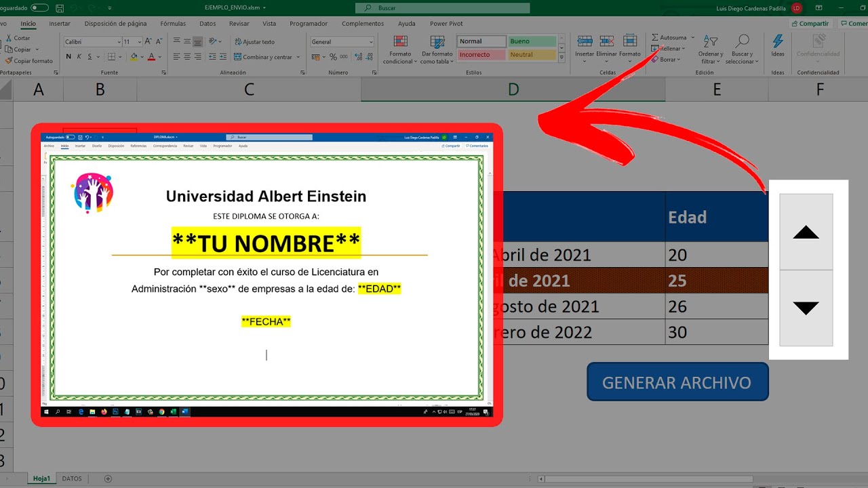Toggle Ajustar texto wrapping
This screenshot has height=488, width=868.
(x=254, y=42)
